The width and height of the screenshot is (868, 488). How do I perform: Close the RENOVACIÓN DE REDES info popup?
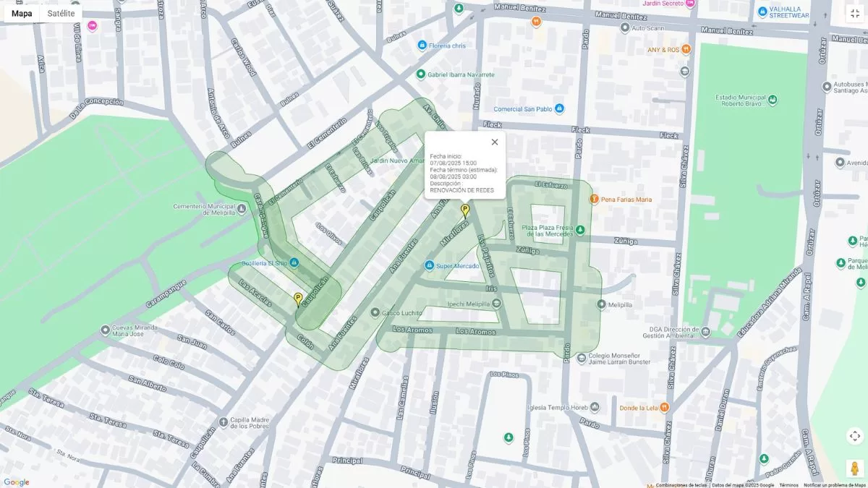tap(495, 142)
